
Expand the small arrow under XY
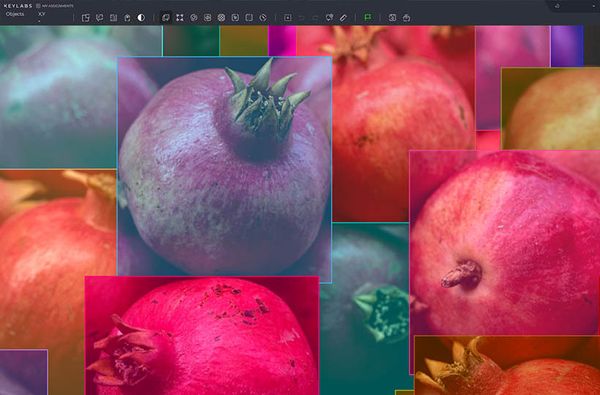click(x=39, y=21)
